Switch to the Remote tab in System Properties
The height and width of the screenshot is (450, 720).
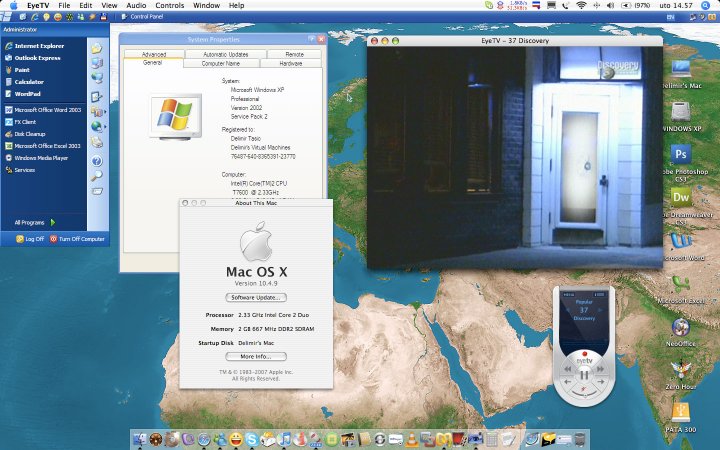coord(294,54)
